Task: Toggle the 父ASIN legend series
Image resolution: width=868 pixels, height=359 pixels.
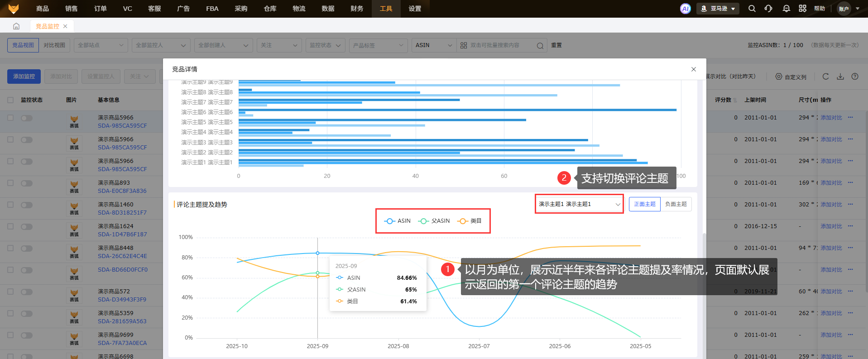Action: point(434,221)
